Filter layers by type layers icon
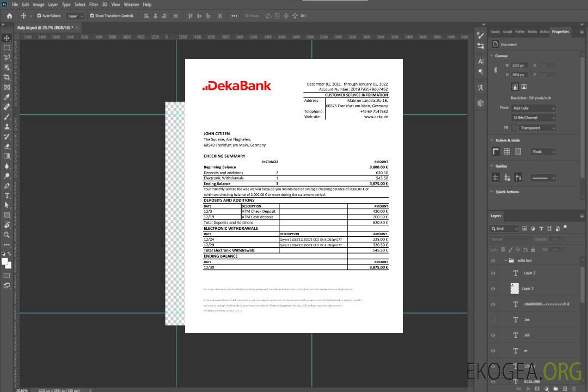The height and width of the screenshot is (392, 588). pos(541,229)
